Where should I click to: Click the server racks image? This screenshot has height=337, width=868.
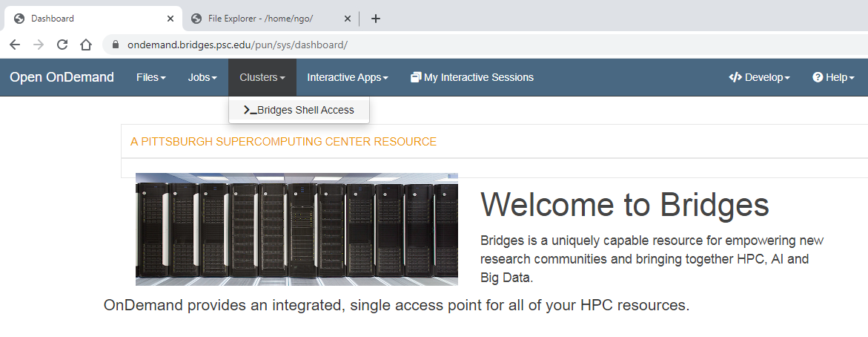point(296,229)
